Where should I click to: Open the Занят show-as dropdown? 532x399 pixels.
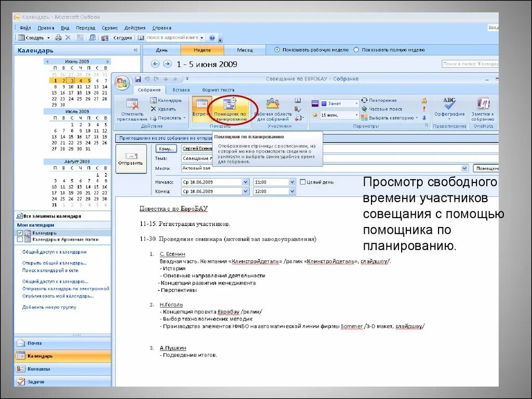[356, 103]
